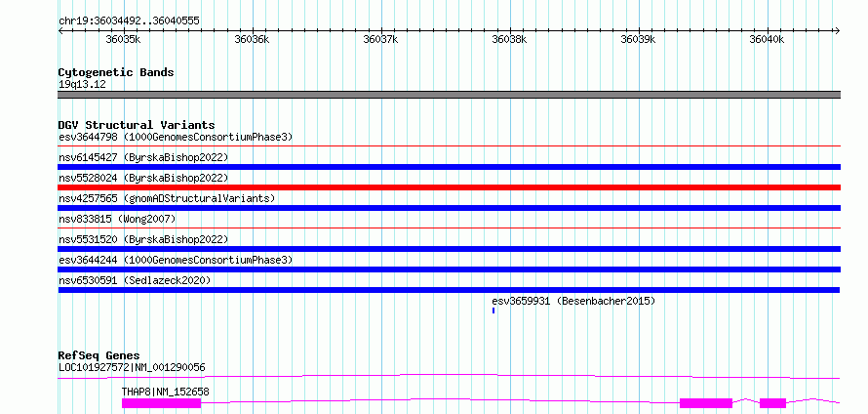The image size is (868, 414).
Task: Click the right arrowhead of the ruler
Action: coord(838,30)
